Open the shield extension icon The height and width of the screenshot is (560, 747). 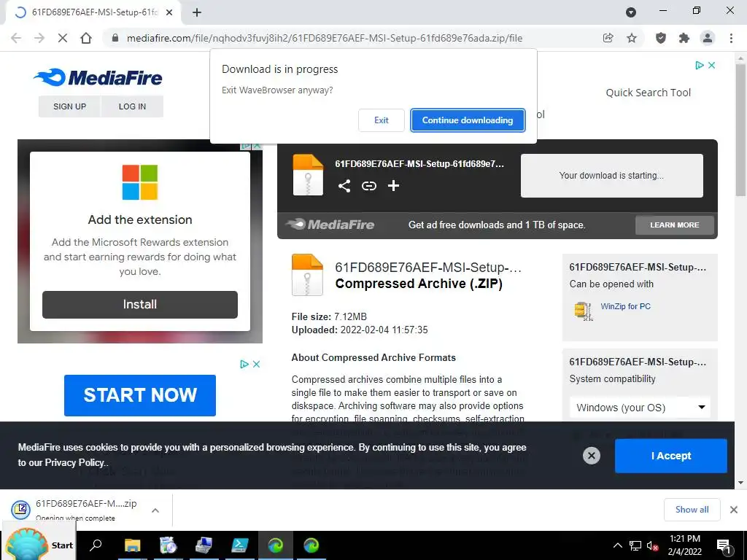point(661,38)
